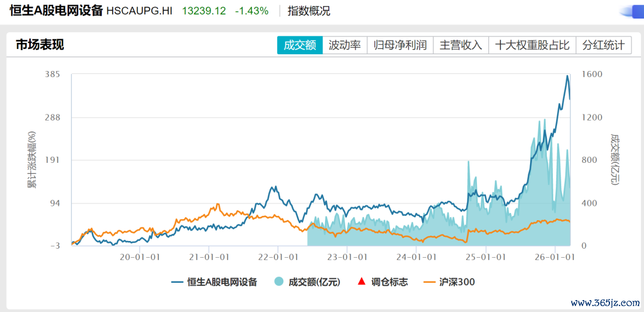The image size is (644, 312).
Task: Click the 累计涨跌幅(%) axis title
Action: pos(32,160)
